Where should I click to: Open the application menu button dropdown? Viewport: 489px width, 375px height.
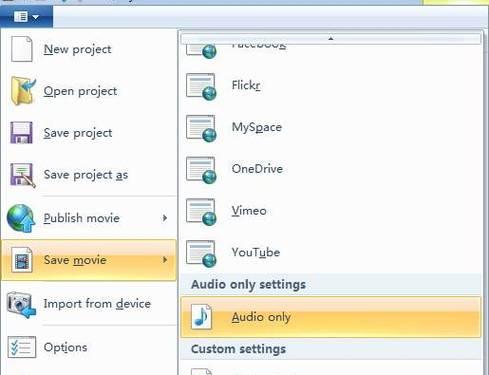coord(26,16)
